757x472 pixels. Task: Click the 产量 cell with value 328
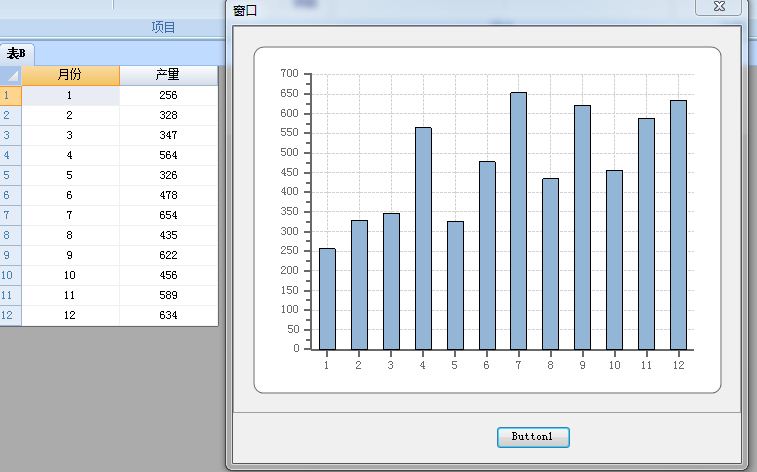click(168, 115)
